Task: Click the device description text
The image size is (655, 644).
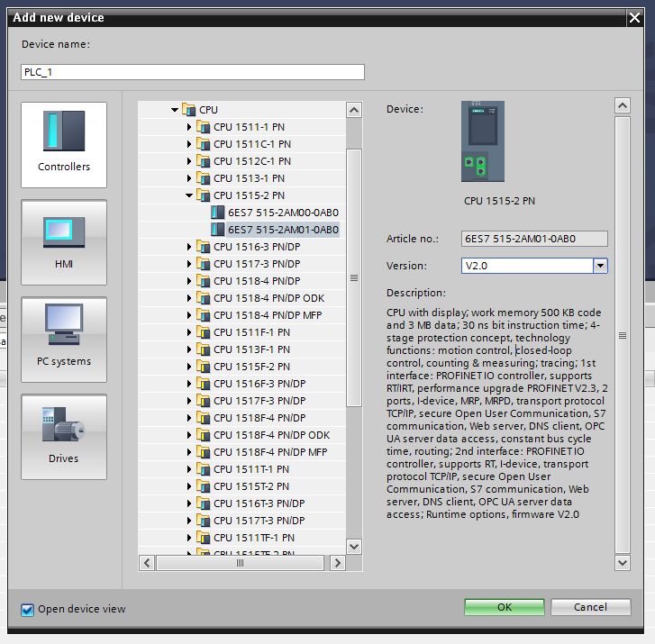Action: [496, 413]
